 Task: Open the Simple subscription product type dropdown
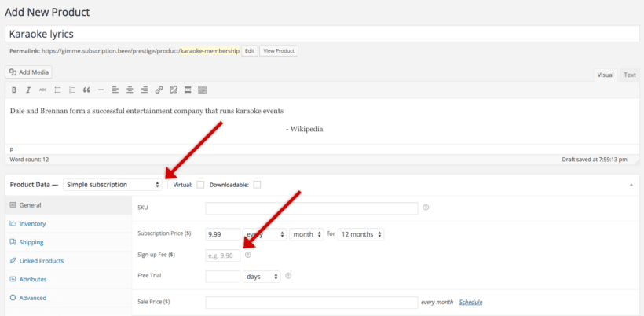pyautogui.click(x=112, y=185)
